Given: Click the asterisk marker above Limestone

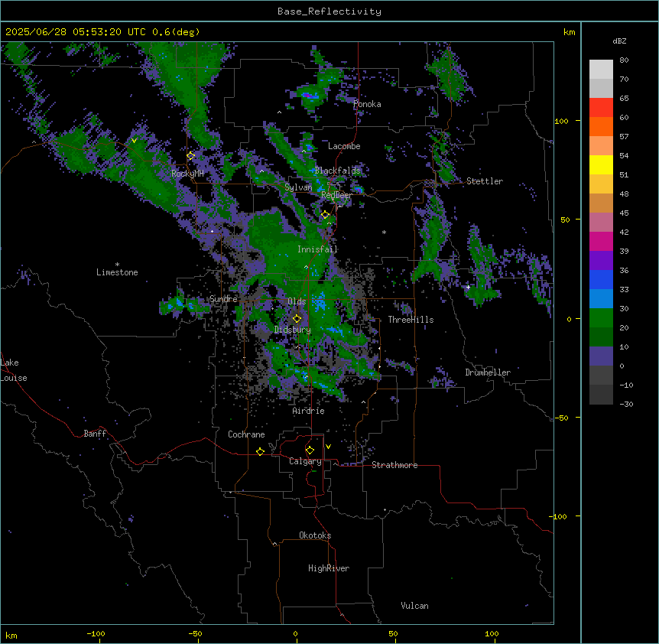Looking at the screenshot, I should click(x=117, y=265).
